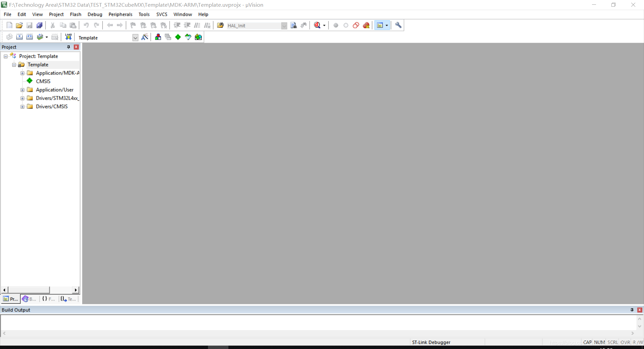Open the debug session dropdown arrow
Image resolution: width=644 pixels, height=349 pixels.
324,26
